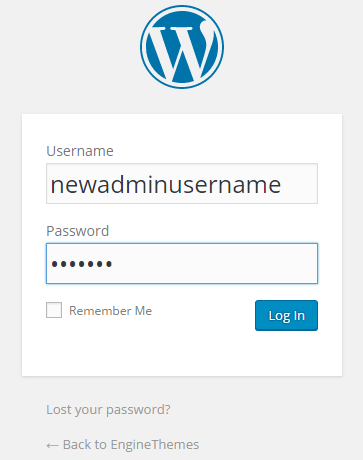The width and height of the screenshot is (363, 460).
Task: Open the Lost your password link
Action: (108, 410)
